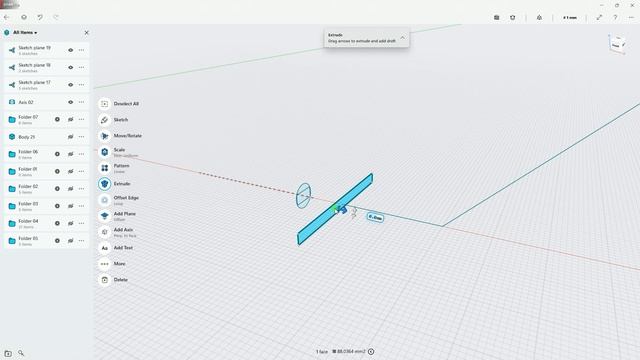
Task: Select Body 21 in items list
Action: click(x=46, y=137)
